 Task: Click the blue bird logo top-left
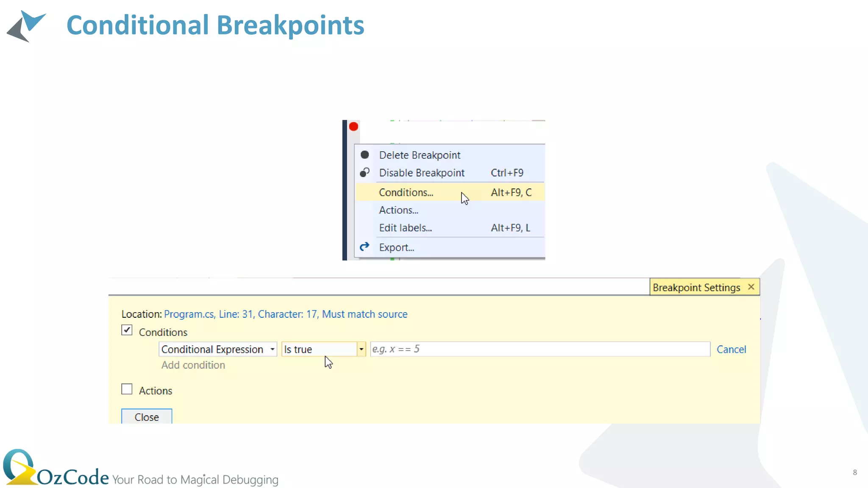(26, 26)
